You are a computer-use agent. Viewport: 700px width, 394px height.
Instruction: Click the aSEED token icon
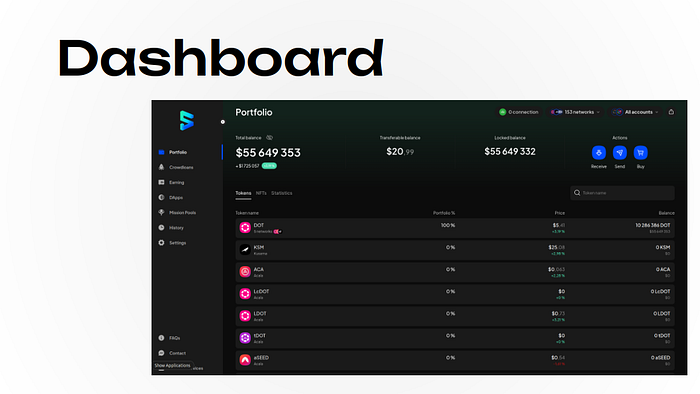(245, 360)
